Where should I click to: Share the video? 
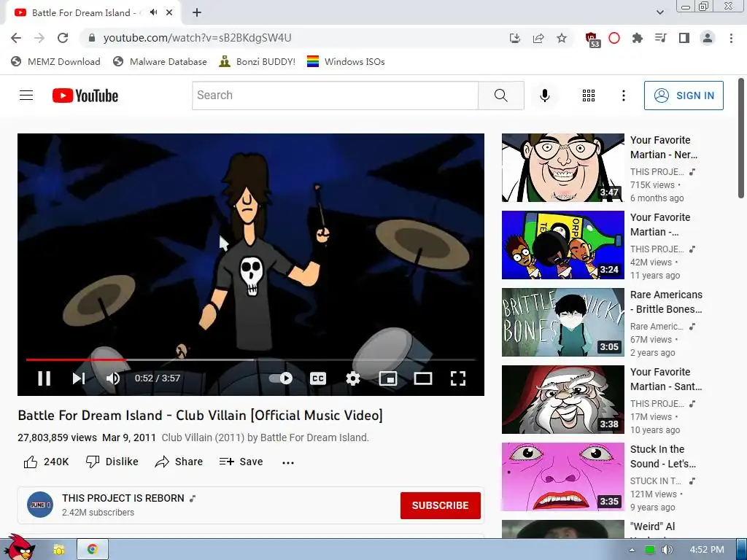coord(179,462)
